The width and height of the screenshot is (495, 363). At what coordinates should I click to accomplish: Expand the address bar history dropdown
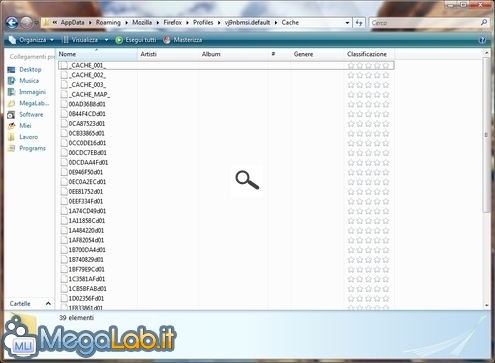(x=347, y=23)
